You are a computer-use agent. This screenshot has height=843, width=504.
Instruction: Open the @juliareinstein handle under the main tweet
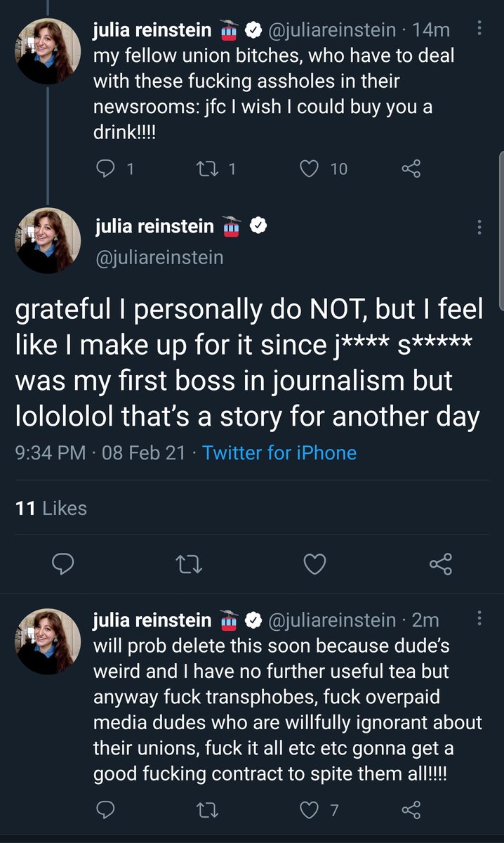(159, 258)
